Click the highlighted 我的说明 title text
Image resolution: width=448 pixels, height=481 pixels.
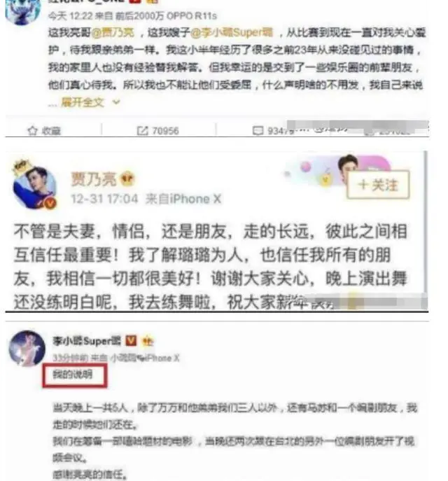pyautogui.click(x=73, y=375)
